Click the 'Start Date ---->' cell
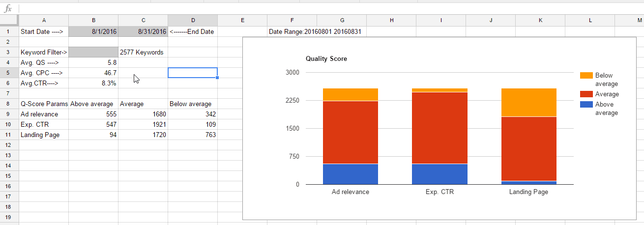This screenshot has width=644, height=225. click(x=44, y=31)
